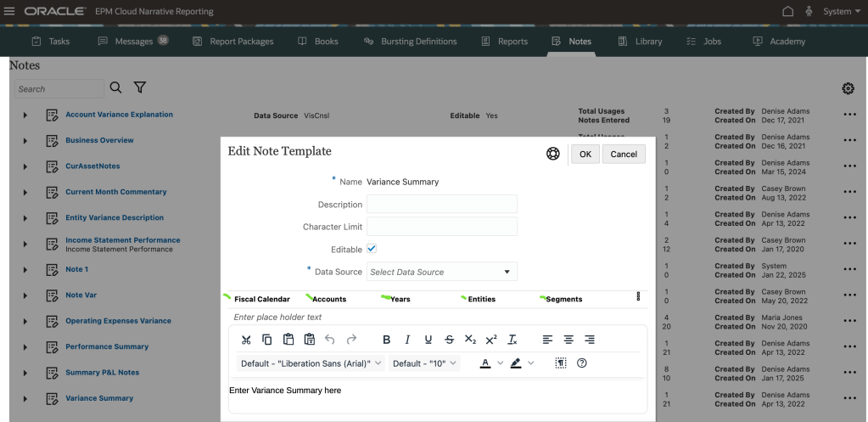The width and height of the screenshot is (868, 422).
Task: Switch to the Report Packages tab
Action: [x=237, y=42]
